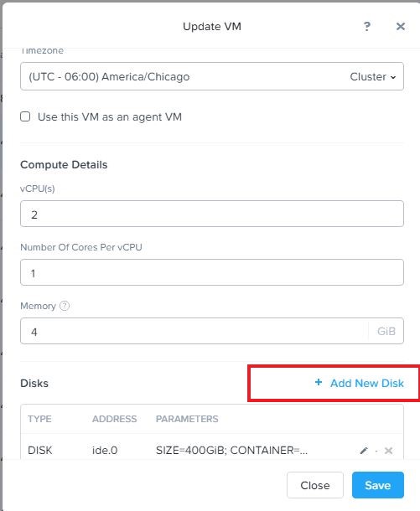This screenshot has height=511, width=420.
Task: Edit the ide.0 disk with pencil icon
Action: pos(364,451)
